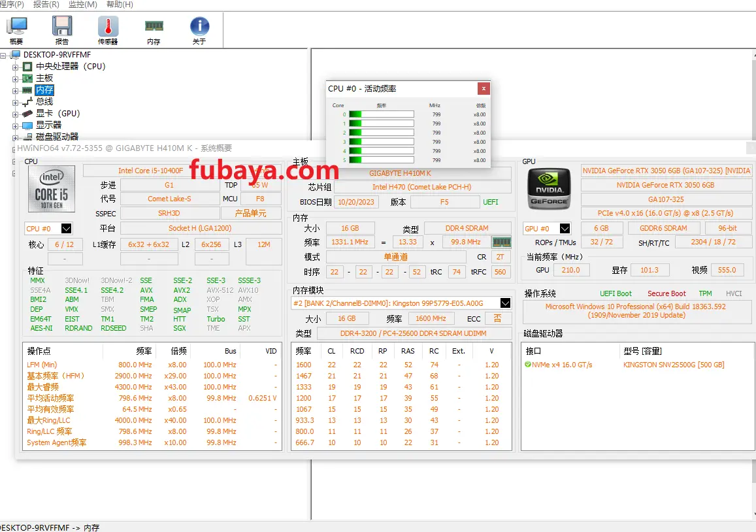Click the Core 5 frequency bar
This screenshot has width=756, height=532.
point(382,159)
